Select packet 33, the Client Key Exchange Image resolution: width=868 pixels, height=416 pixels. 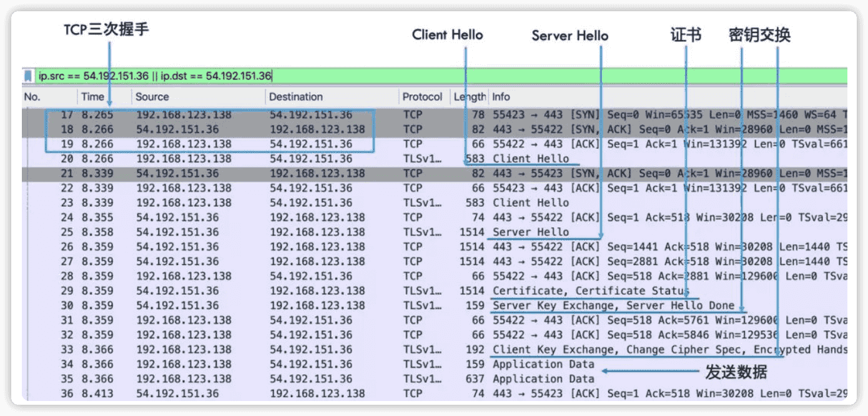point(435,350)
